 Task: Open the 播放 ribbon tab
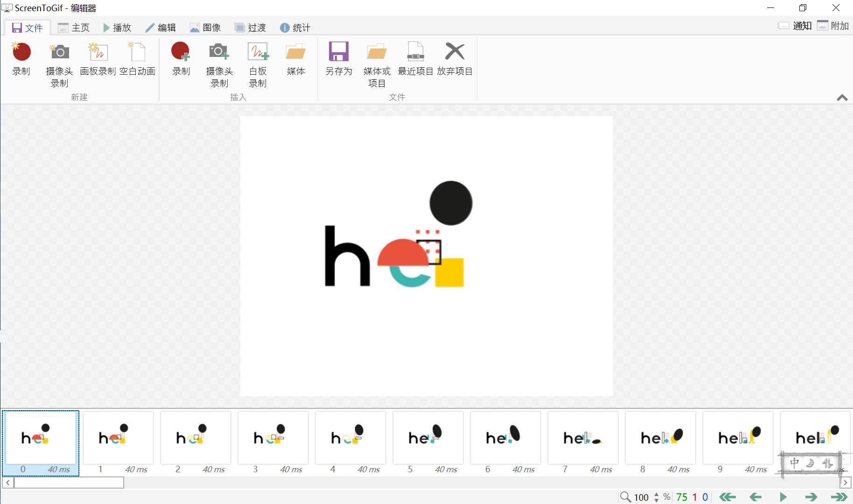point(117,28)
